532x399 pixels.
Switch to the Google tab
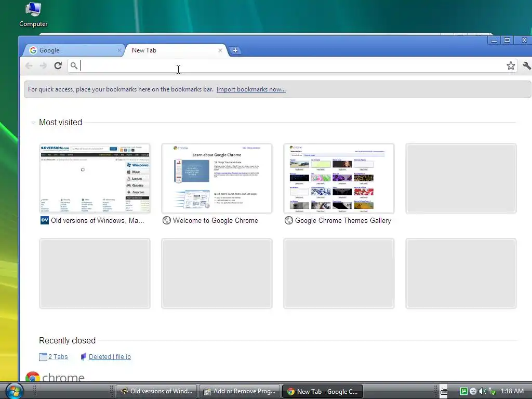(73, 50)
